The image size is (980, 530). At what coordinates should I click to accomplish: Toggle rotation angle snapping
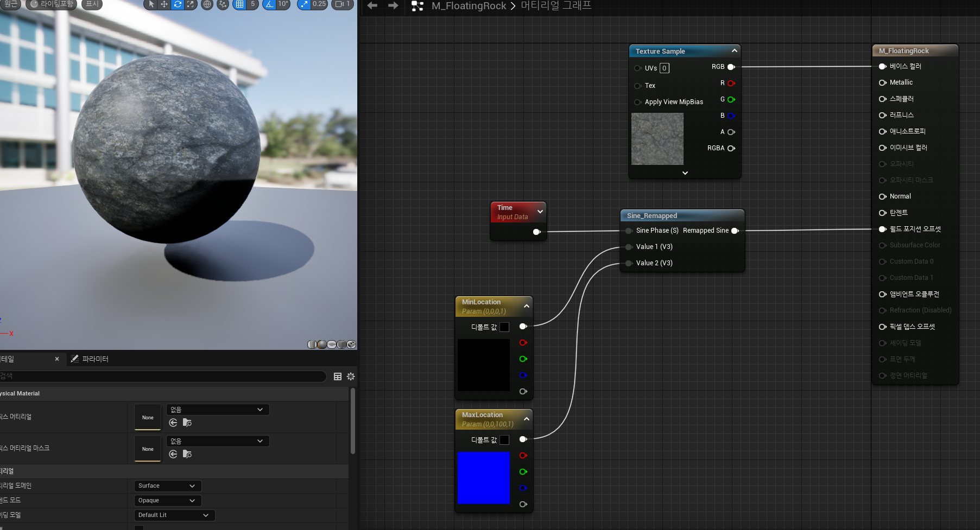pos(269,4)
